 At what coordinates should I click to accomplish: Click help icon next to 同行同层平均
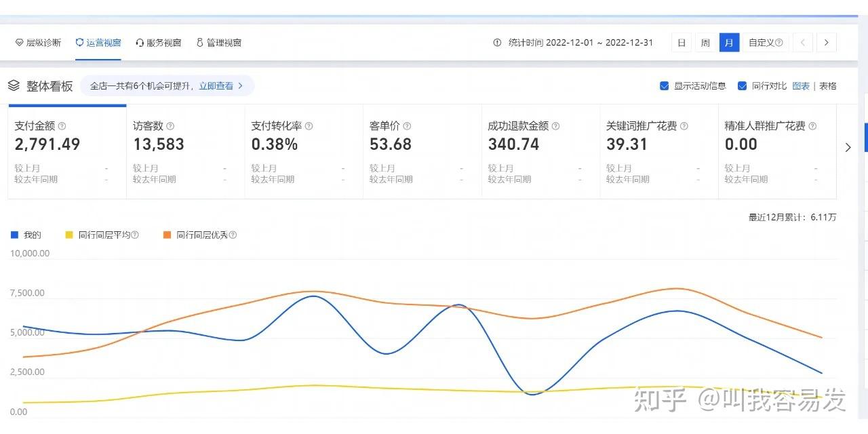[x=135, y=235]
